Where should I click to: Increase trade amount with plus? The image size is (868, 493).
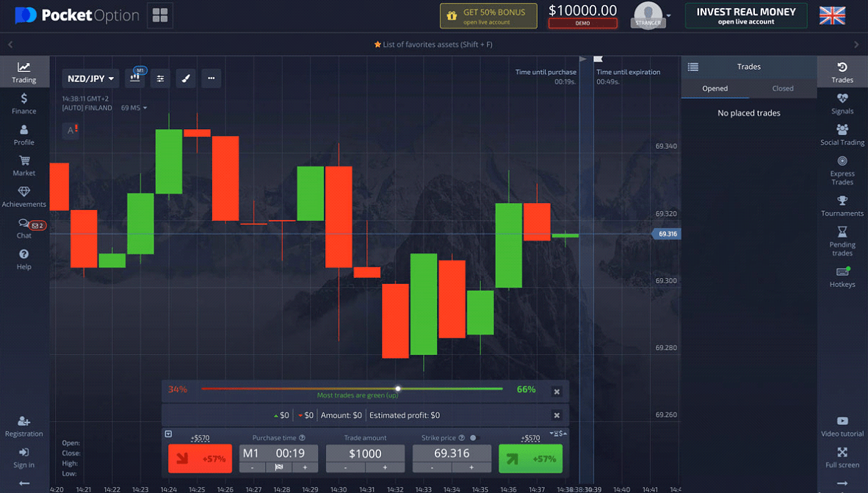point(385,467)
